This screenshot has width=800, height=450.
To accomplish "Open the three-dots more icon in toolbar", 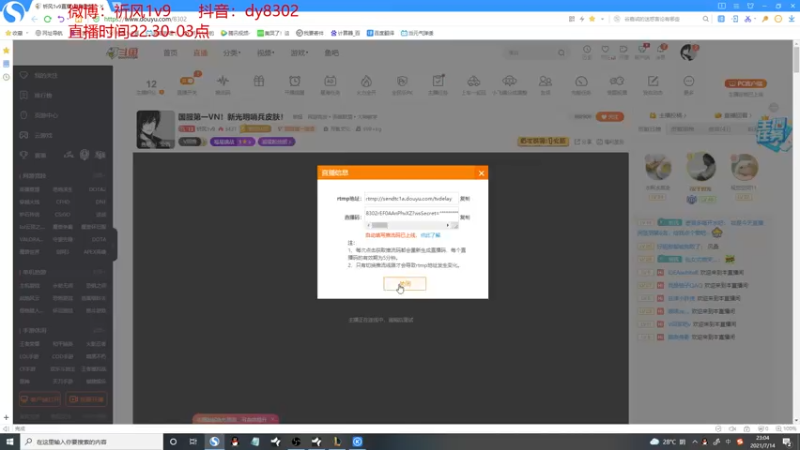I will [x=689, y=81].
